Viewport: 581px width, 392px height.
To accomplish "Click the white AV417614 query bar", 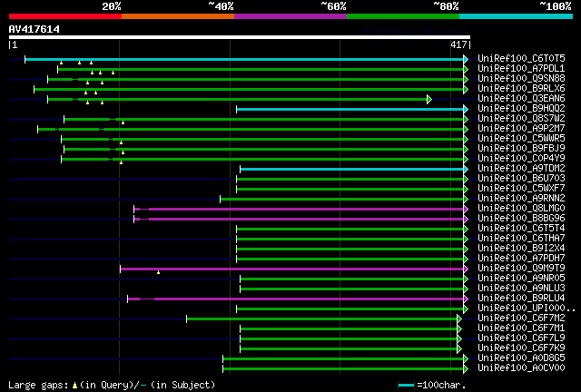I will (x=240, y=37).
